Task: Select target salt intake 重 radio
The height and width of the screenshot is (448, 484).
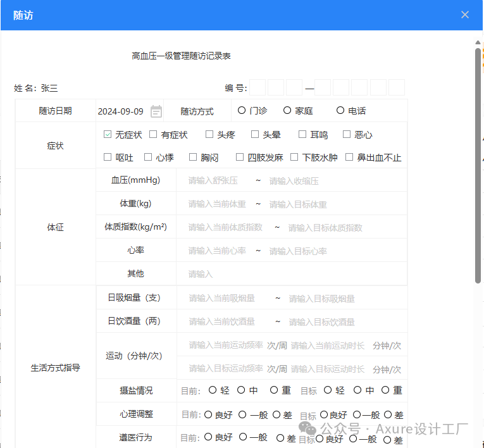Action: (385, 390)
